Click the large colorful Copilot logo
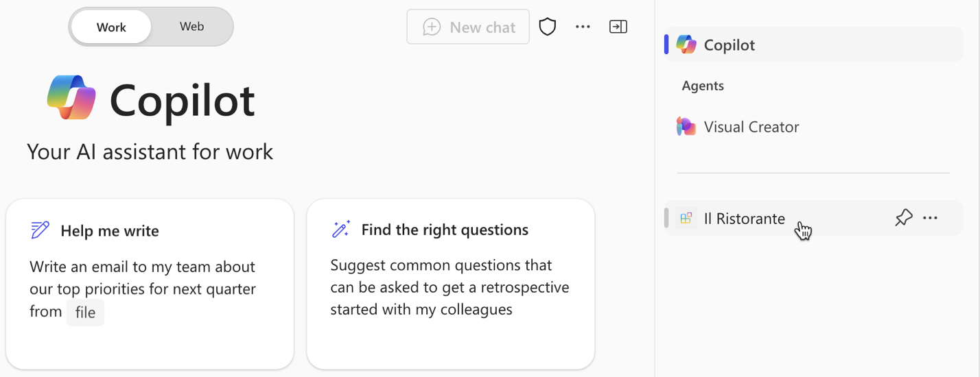Viewport: 980px width, 377px height. [x=72, y=98]
